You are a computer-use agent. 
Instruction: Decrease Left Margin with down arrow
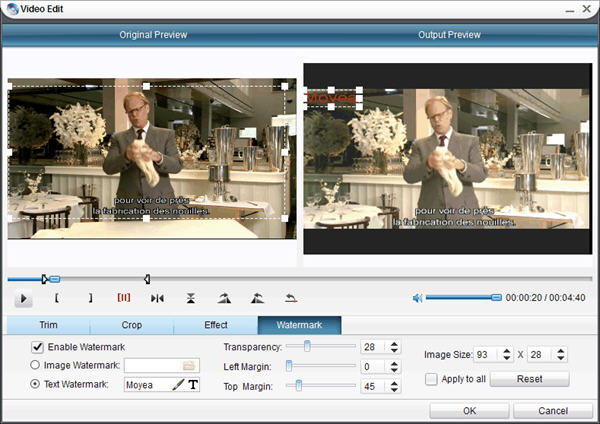pos(394,370)
